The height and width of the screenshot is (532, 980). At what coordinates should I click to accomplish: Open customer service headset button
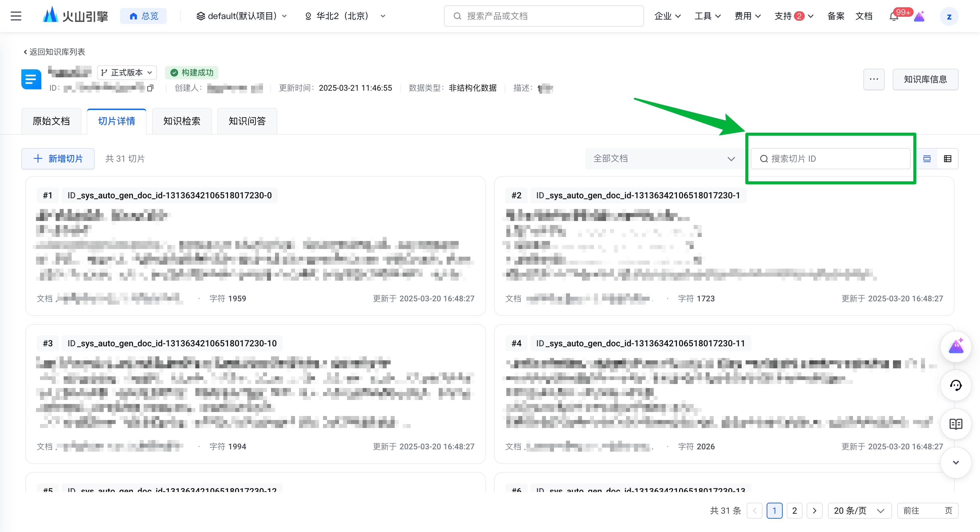pyautogui.click(x=956, y=385)
